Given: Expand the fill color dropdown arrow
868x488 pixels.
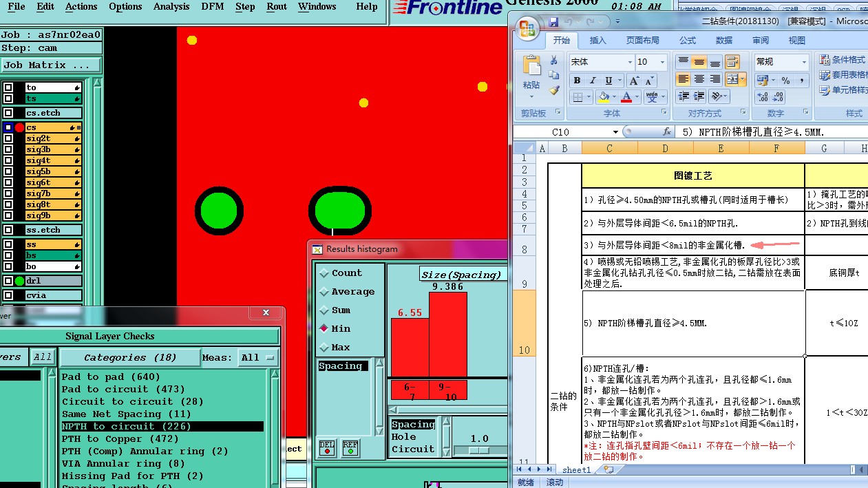Looking at the screenshot, I should pos(613,97).
